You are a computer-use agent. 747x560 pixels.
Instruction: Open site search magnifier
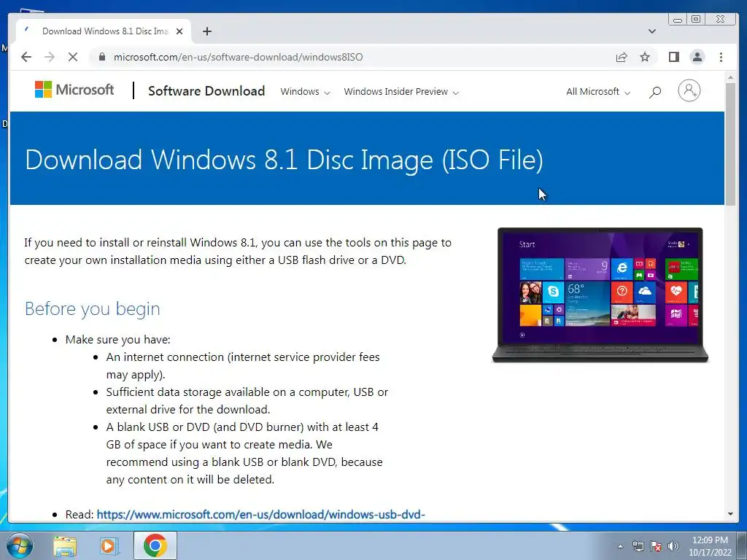click(x=655, y=91)
